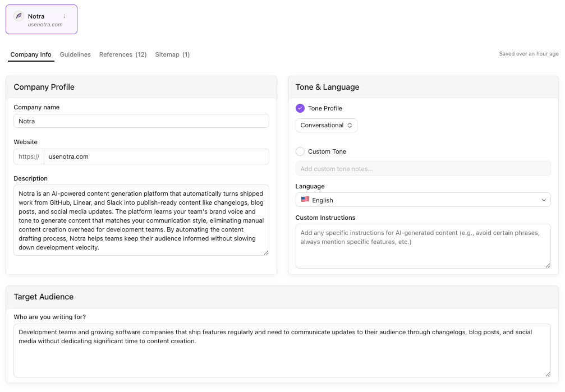Click resize handle of target audience textarea
Image resolution: width=565 pixels, height=392 pixels.
[548, 375]
